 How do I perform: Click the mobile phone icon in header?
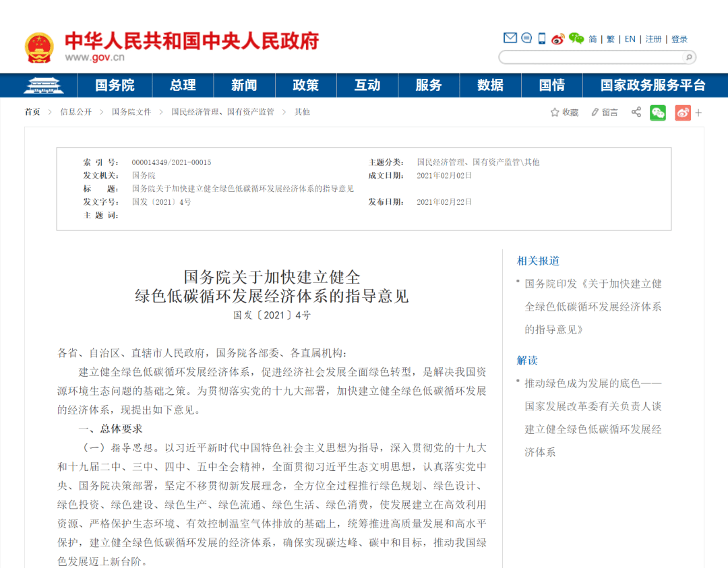pos(541,38)
